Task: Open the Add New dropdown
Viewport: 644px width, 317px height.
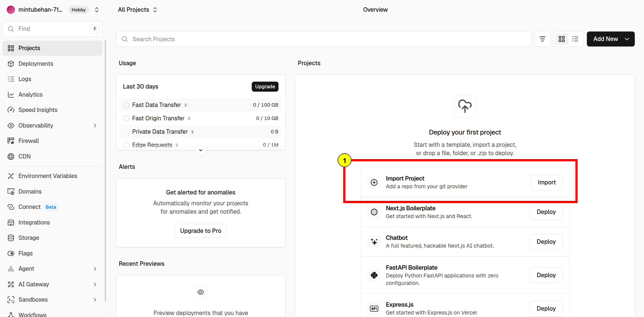Action: 611,39
